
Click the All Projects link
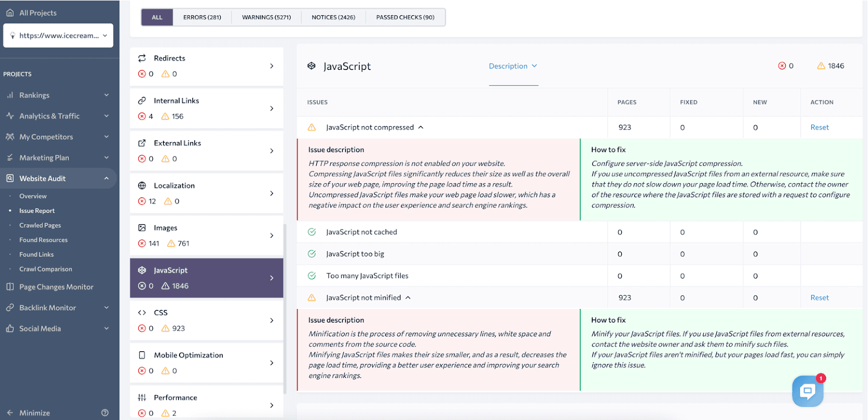[x=38, y=12]
